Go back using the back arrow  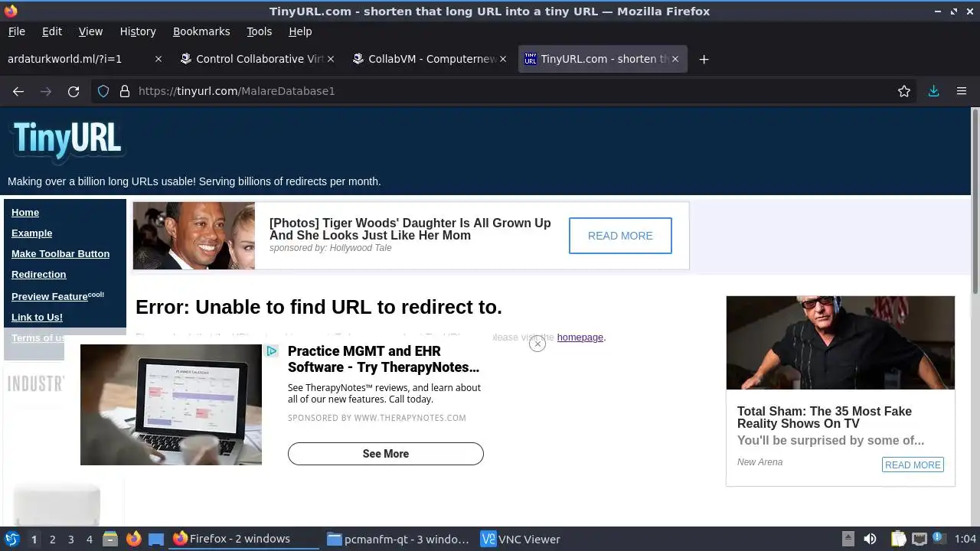(18, 91)
